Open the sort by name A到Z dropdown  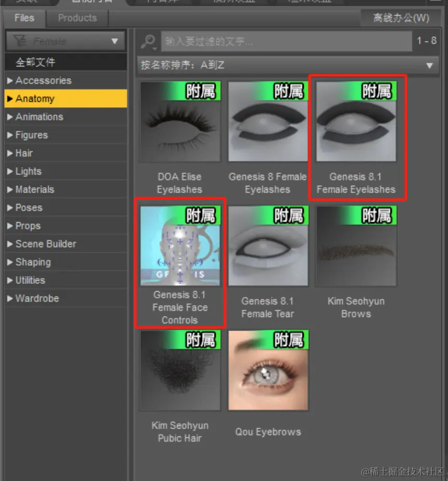point(288,65)
